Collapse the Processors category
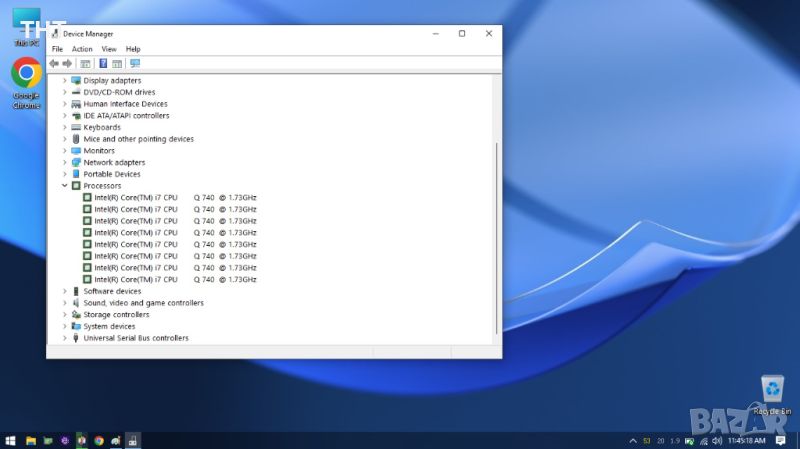800x449 pixels. [x=65, y=186]
